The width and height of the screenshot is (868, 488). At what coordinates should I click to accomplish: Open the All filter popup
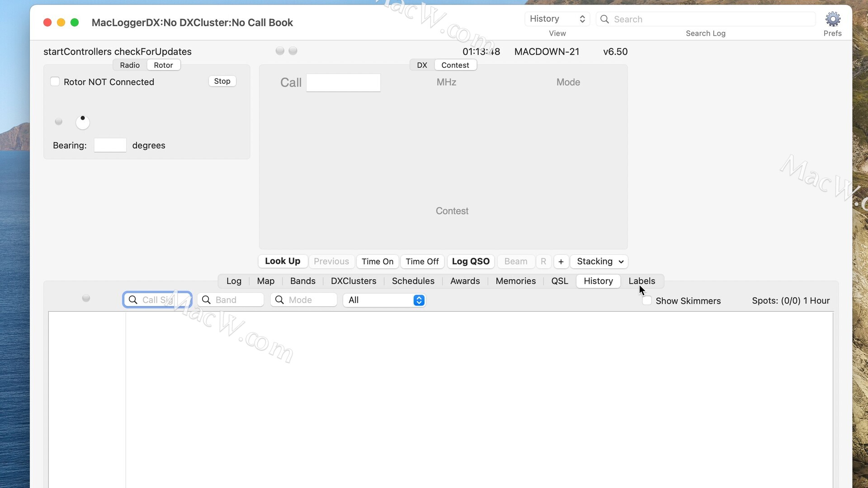coord(384,300)
